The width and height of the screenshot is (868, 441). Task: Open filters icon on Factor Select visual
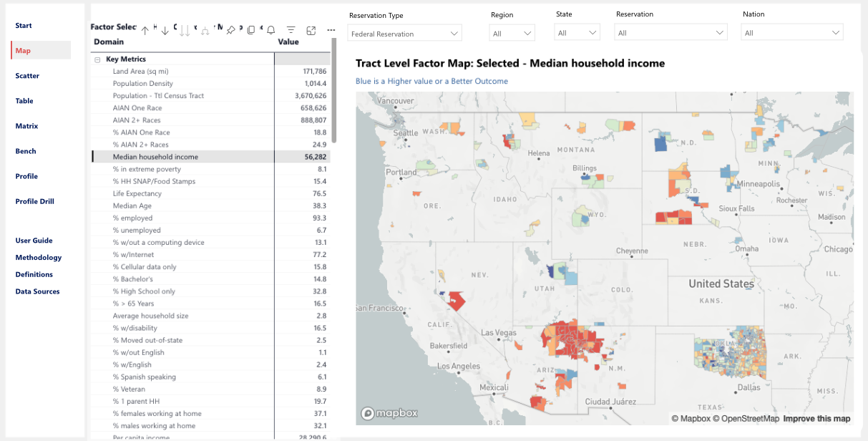click(291, 30)
